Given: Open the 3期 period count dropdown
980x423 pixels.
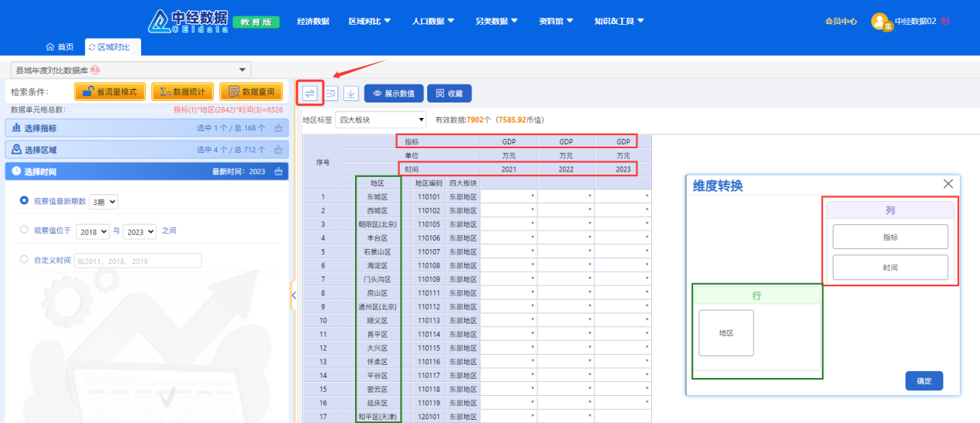Looking at the screenshot, I should [x=104, y=202].
